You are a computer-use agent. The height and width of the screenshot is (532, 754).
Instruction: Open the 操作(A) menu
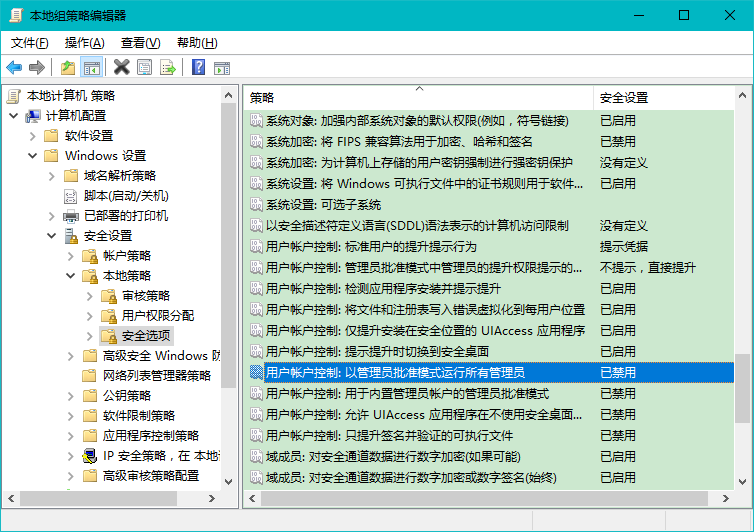pyautogui.click(x=84, y=43)
